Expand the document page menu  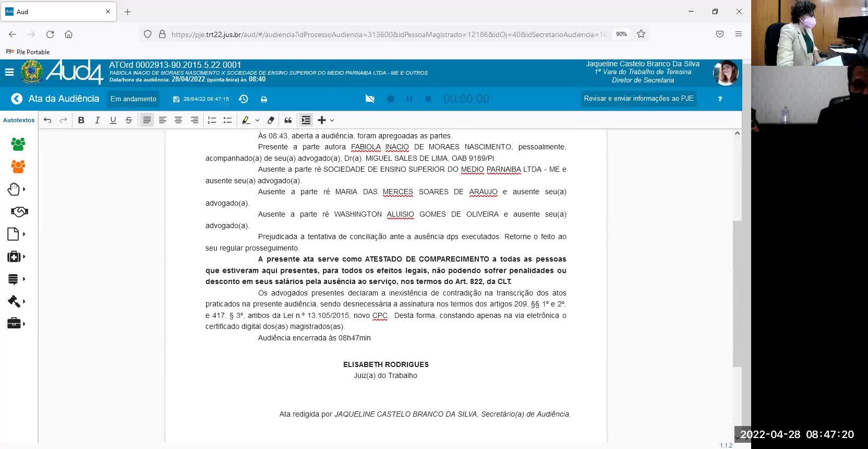[17, 234]
